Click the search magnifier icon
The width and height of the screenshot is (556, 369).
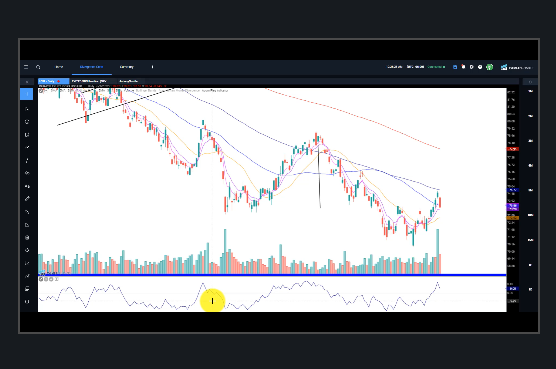(38, 67)
